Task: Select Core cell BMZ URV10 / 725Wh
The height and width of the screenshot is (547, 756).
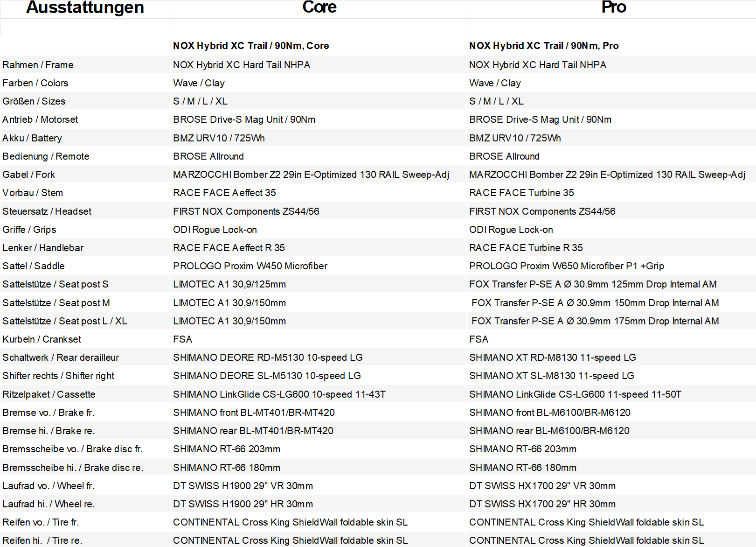Action: 219,138
